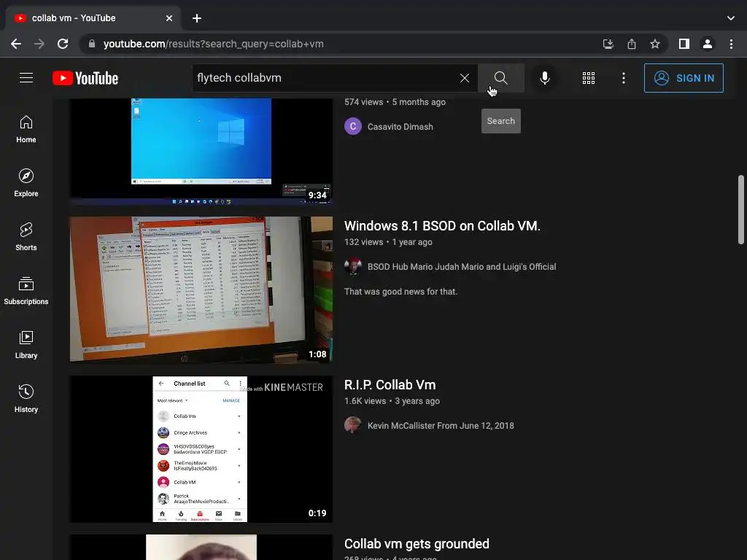Open Subscriptions in sidebar

click(x=26, y=290)
